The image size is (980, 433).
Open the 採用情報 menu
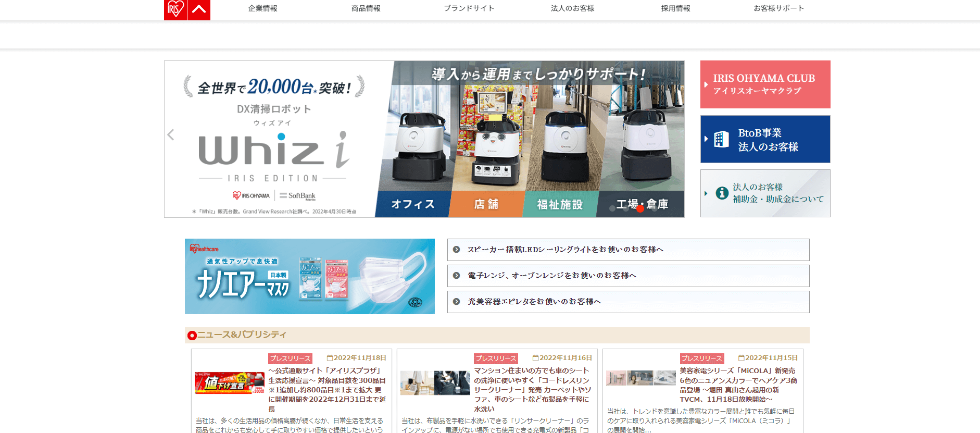(x=676, y=8)
